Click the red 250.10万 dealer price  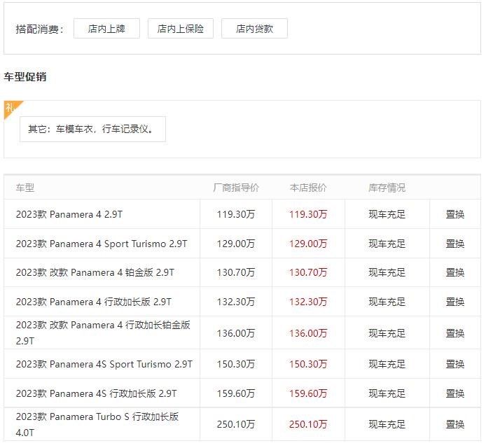[x=308, y=424]
